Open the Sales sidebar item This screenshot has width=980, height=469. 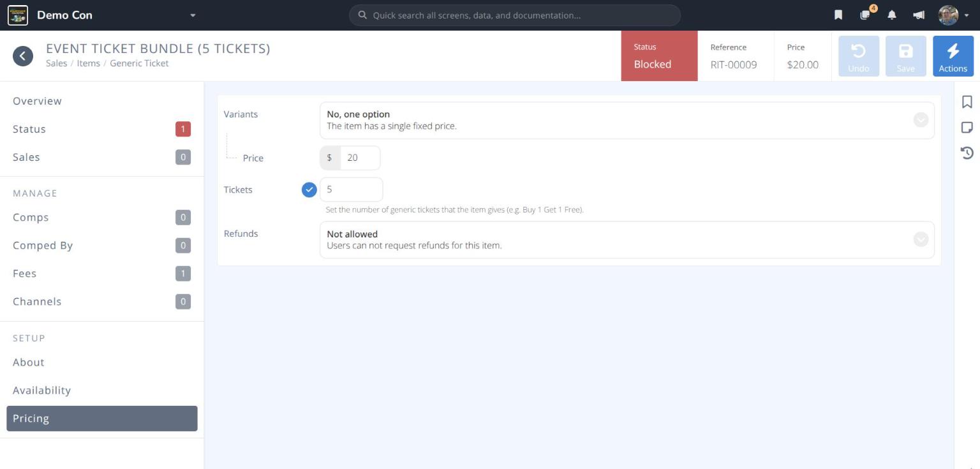tap(102, 157)
